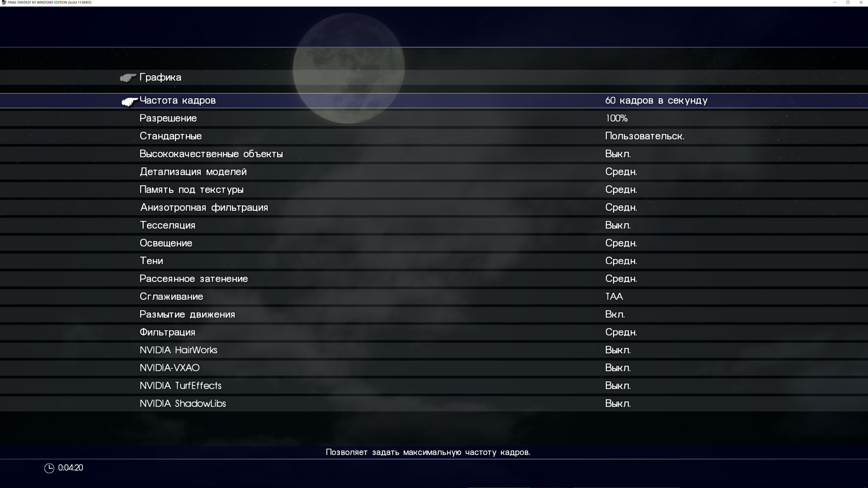The height and width of the screenshot is (488, 868).
Task: Click the pointing hand cursor beside Графика
Action: 128,78
